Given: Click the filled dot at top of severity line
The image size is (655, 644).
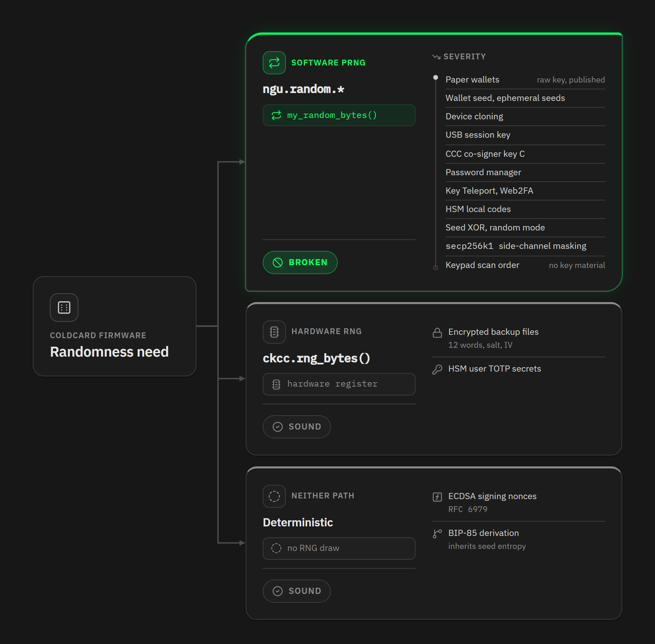Looking at the screenshot, I should (x=436, y=78).
